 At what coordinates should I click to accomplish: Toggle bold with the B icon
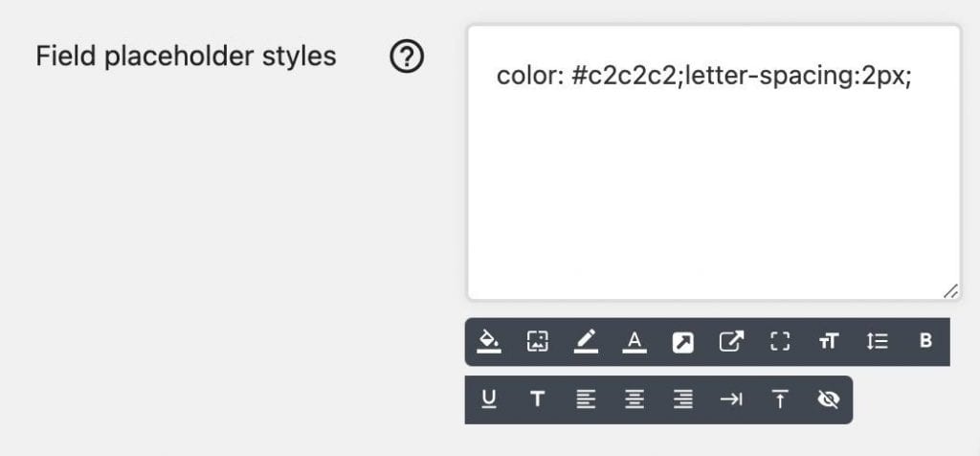926,341
